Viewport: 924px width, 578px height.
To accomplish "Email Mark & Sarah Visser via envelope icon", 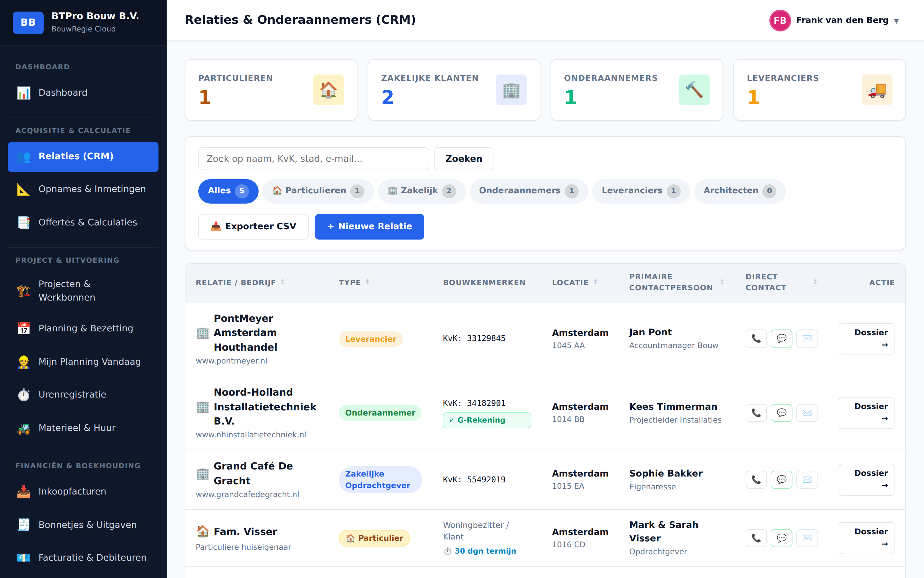I will point(807,538).
